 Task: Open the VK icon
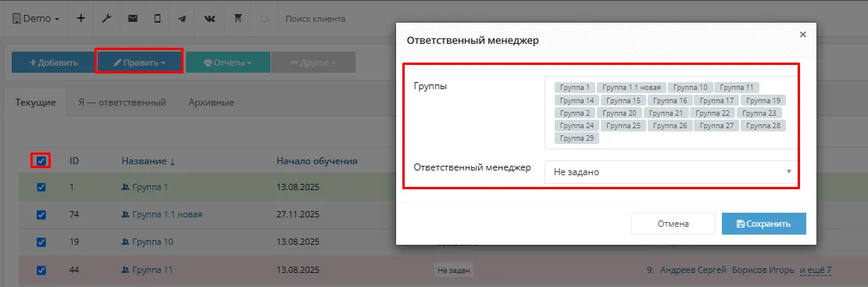(210, 18)
